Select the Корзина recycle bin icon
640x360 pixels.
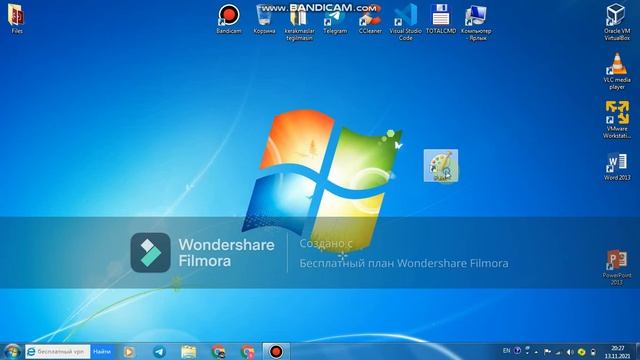[x=264, y=19]
